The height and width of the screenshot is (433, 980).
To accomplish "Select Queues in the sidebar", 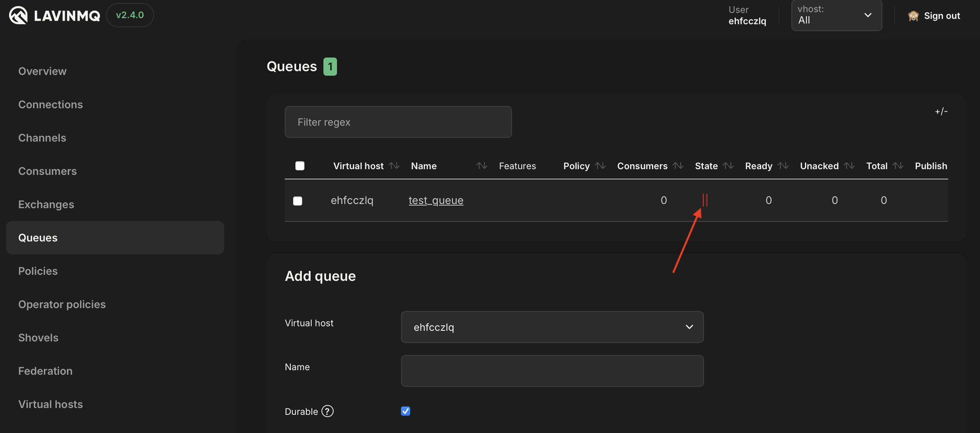I will point(115,238).
